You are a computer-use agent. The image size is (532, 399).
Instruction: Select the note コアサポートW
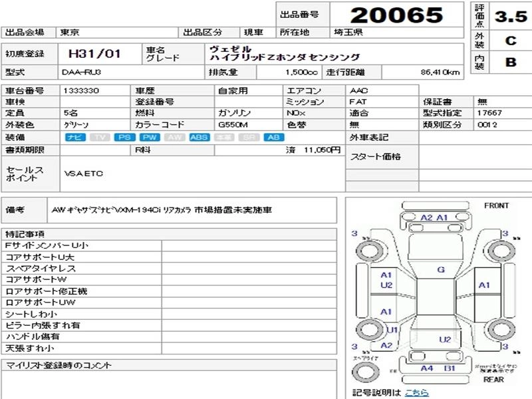[36, 279]
